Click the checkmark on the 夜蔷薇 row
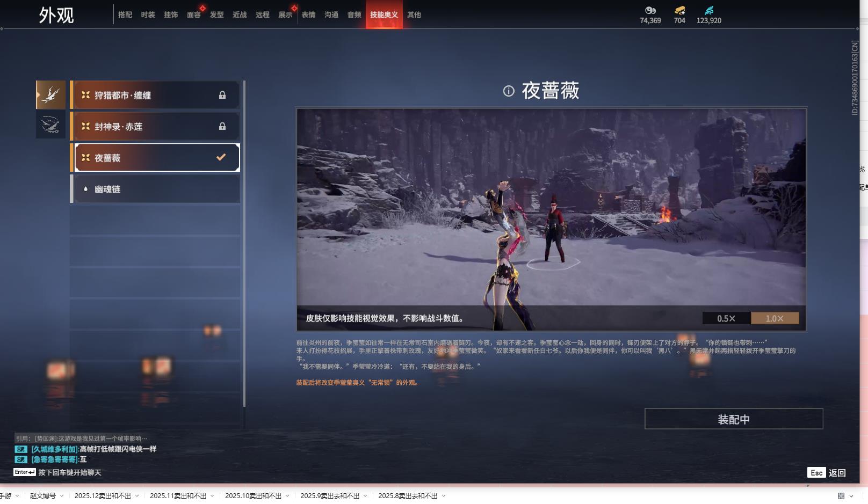Viewport: 868px width, 504px height. (x=221, y=157)
